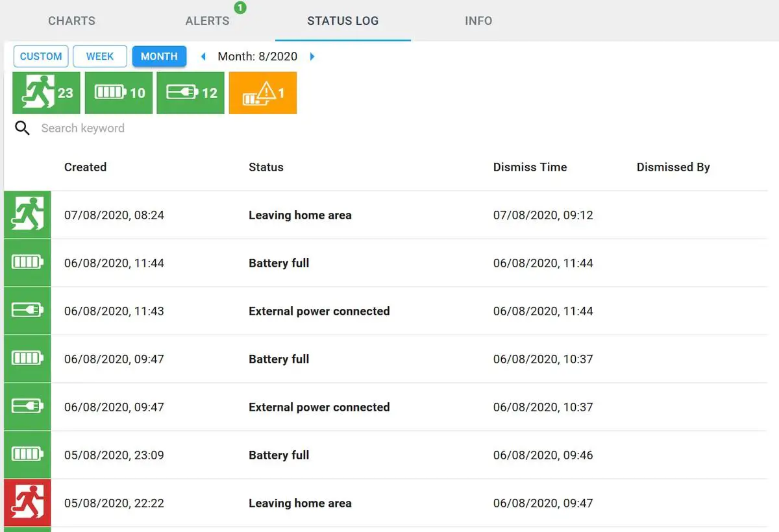Click battery icon for 05/08/2020, 23:09 row
The height and width of the screenshot is (532, 779).
[x=27, y=455]
